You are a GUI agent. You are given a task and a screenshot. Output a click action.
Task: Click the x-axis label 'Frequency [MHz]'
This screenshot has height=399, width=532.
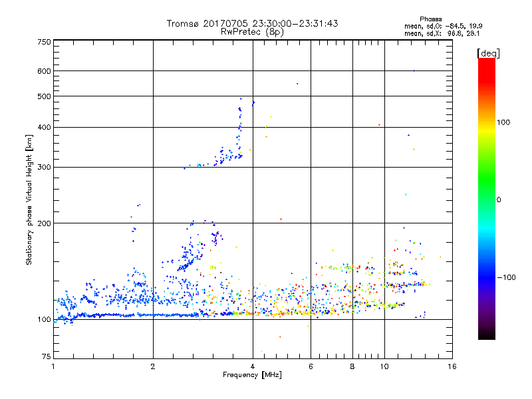[252, 375]
